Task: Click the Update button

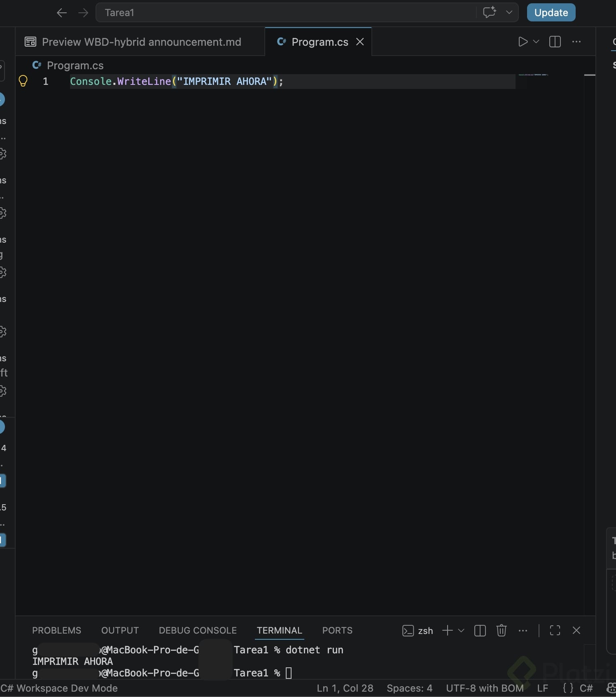Action: [551, 12]
